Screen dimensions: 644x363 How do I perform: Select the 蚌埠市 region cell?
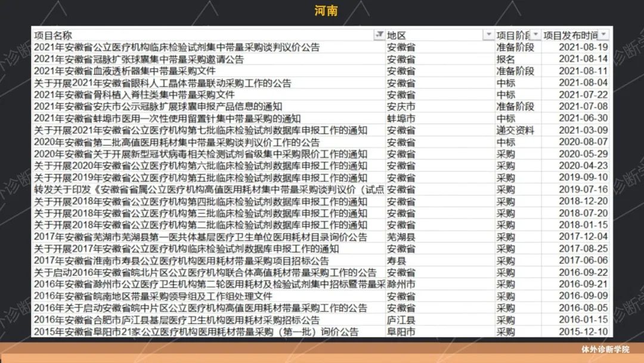coord(401,118)
